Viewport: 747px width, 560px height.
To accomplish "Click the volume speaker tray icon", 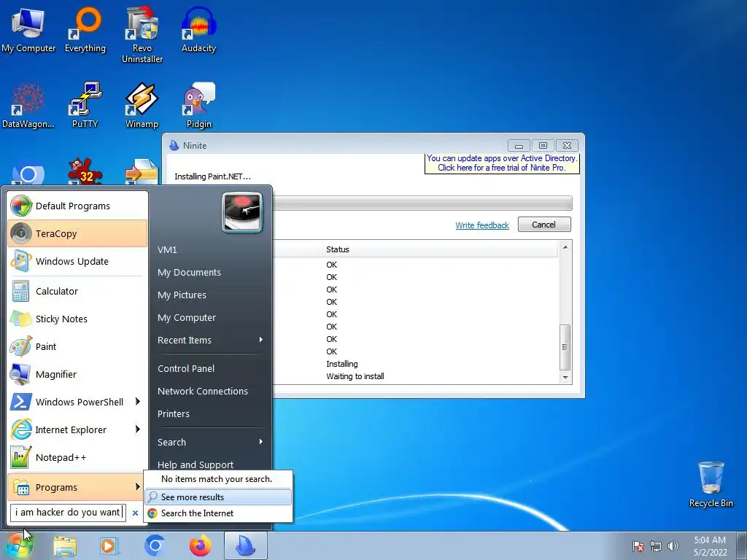I will tap(673, 546).
